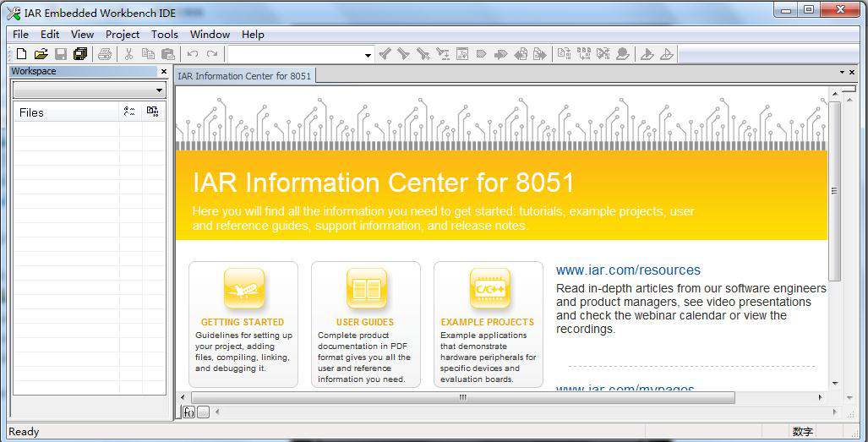Open the User Guides card
Viewport: 868px width, 442px height.
click(x=365, y=325)
